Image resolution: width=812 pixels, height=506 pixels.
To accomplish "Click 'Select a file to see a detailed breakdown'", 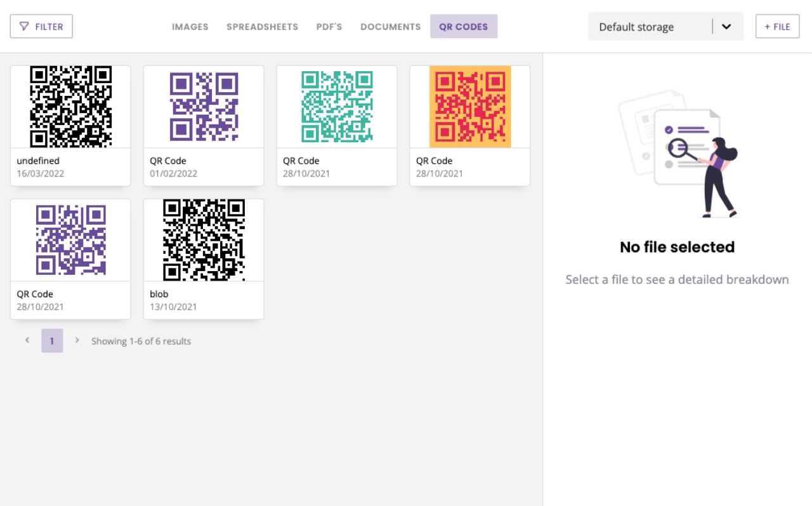I will tap(677, 279).
